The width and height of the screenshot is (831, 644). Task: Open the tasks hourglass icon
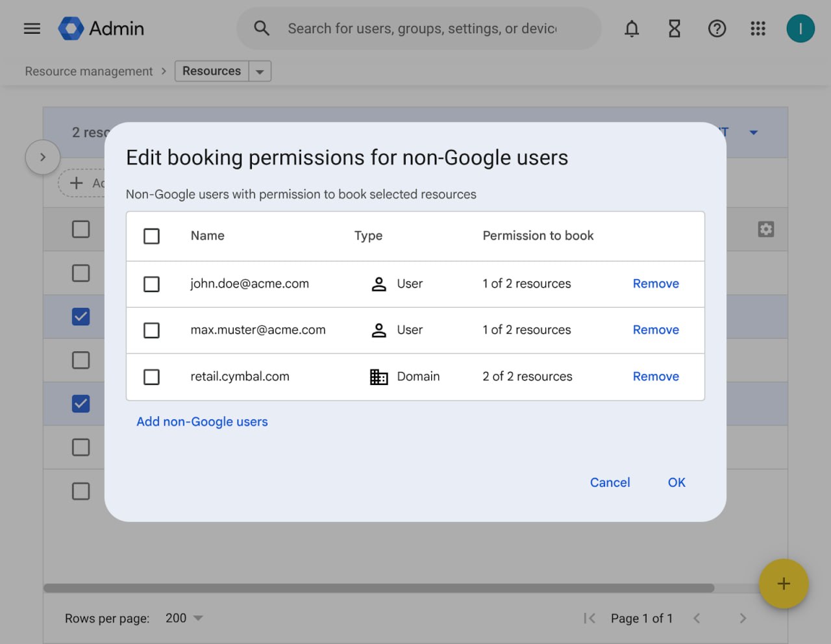675,29
